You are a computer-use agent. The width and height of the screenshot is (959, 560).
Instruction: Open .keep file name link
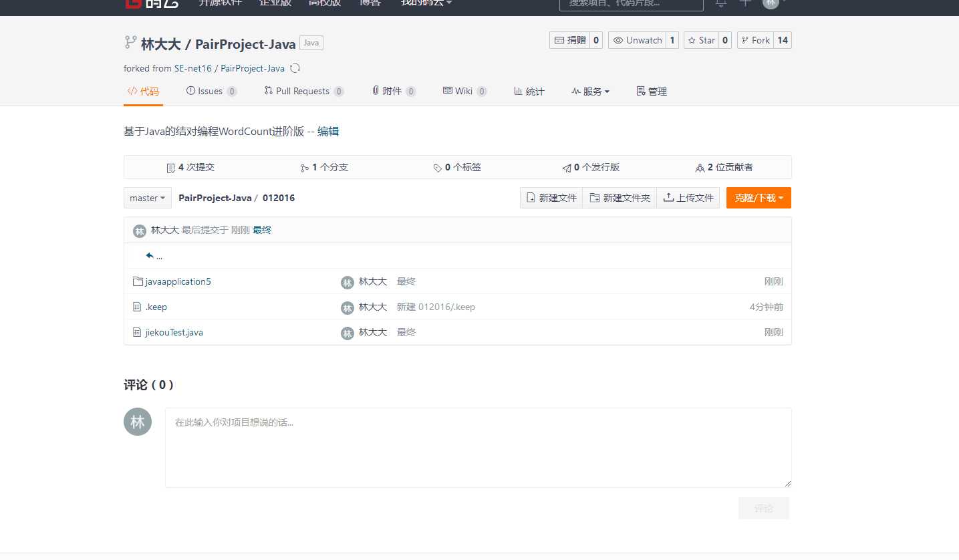pyautogui.click(x=156, y=307)
